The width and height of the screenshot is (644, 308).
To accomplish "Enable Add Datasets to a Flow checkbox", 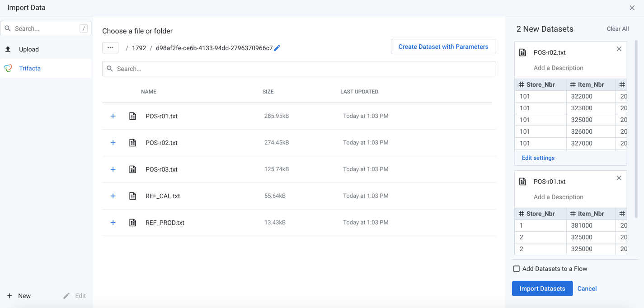I will (x=517, y=269).
